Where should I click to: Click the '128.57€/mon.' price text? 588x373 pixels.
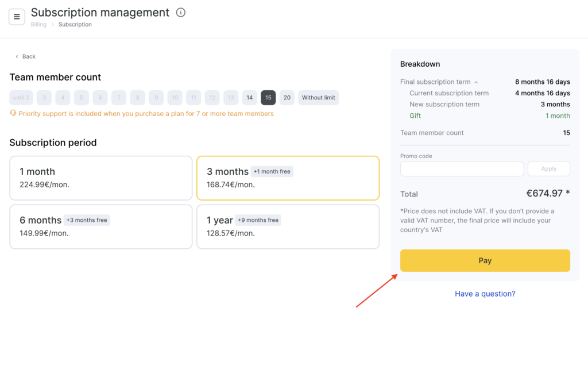point(231,233)
